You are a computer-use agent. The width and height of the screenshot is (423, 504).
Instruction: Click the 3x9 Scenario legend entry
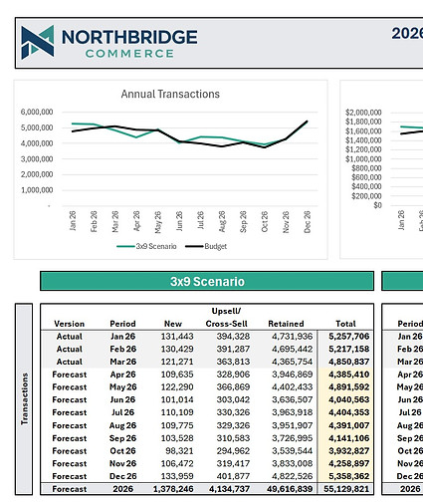pos(146,246)
